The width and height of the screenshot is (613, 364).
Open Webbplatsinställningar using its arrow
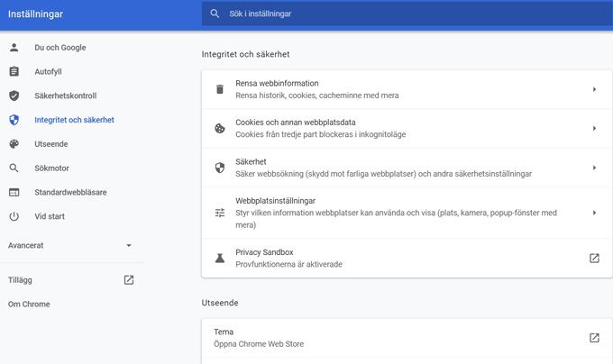pos(594,213)
